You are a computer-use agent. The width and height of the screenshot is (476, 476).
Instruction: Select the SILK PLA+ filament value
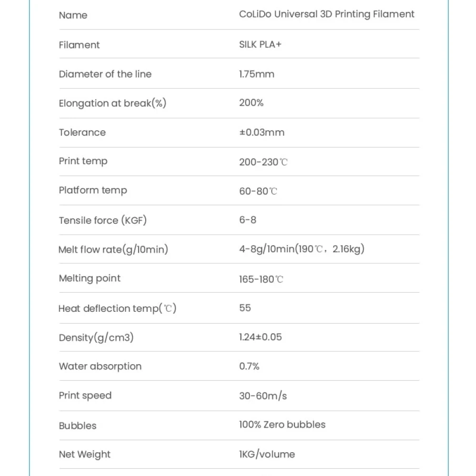point(260,44)
